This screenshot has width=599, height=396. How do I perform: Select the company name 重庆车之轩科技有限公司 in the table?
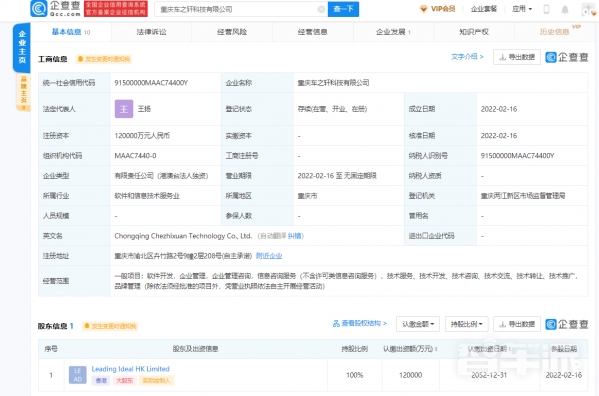333,82
